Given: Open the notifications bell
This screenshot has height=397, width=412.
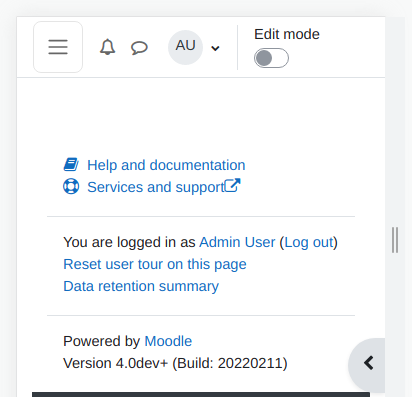Looking at the screenshot, I should [107, 47].
